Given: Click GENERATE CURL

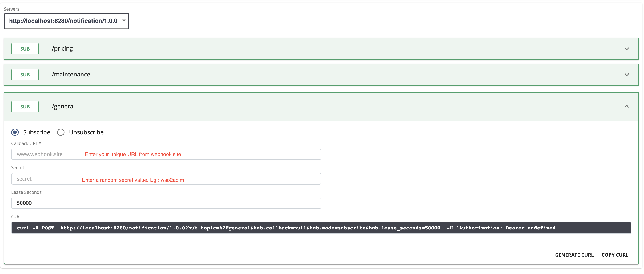Looking at the screenshot, I should tap(574, 255).
